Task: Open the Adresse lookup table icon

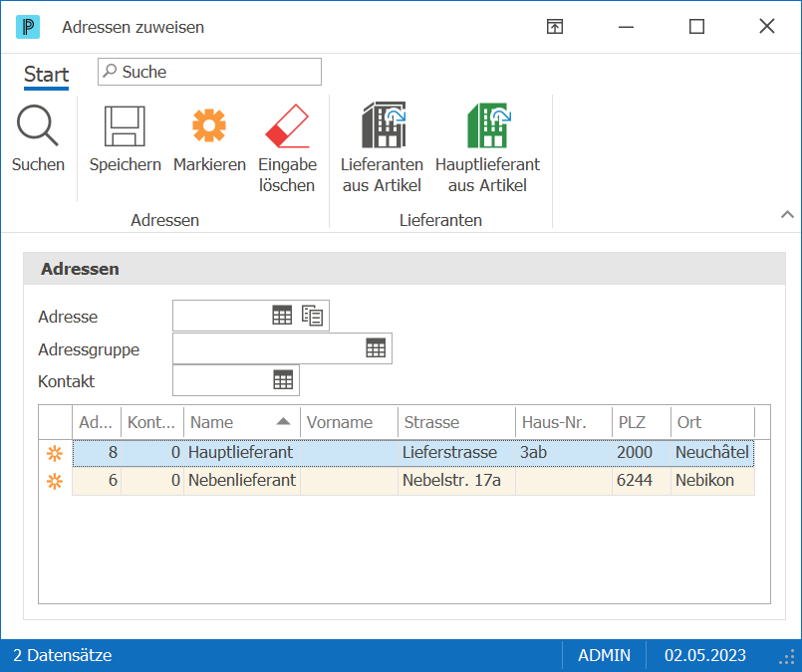Action: (x=282, y=316)
